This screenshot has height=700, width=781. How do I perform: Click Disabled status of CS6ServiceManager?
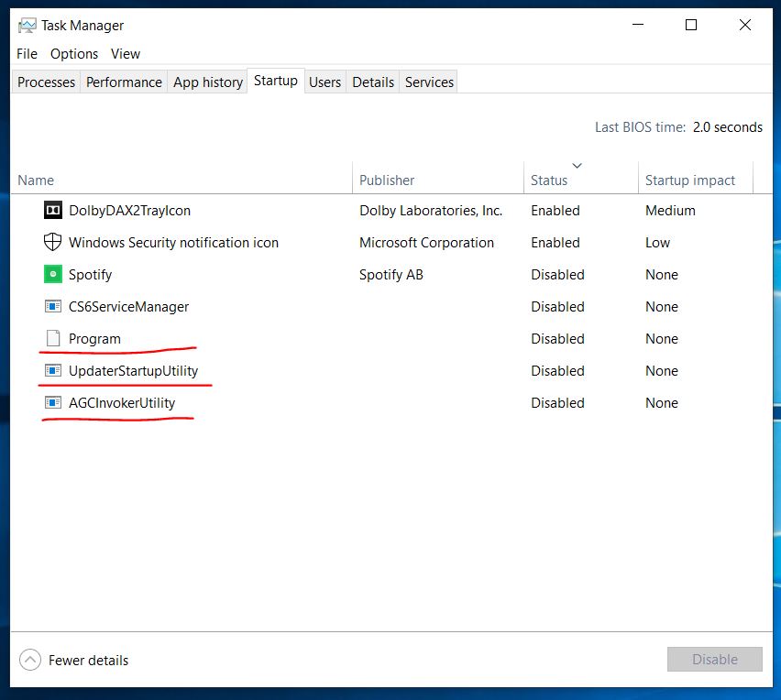point(557,307)
